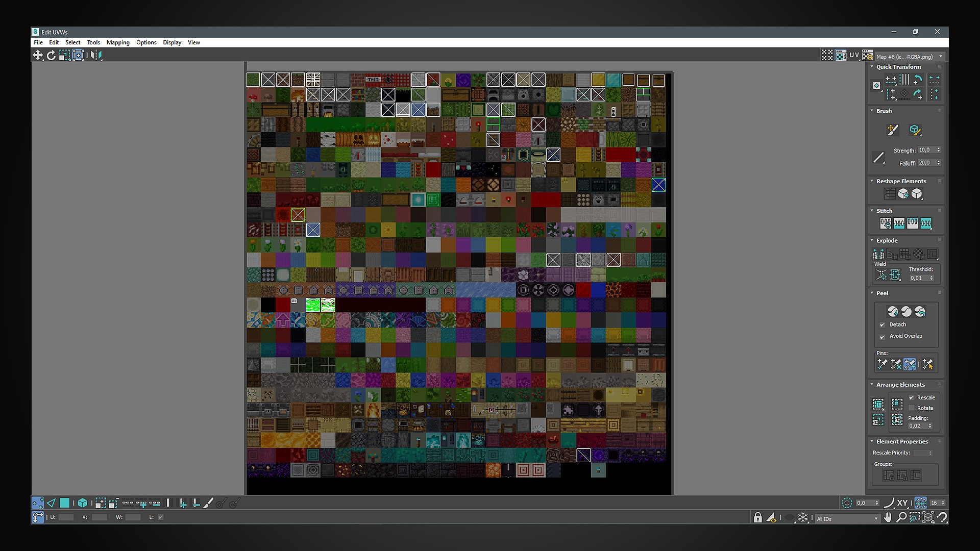Screen dimensions: 980x551
Task: Click the Grow UV selection icon
Action: (101, 503)
